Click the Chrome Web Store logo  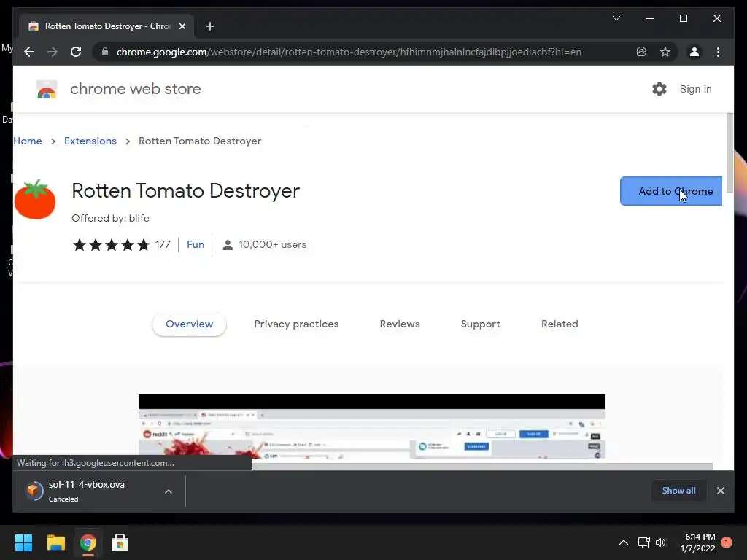click(47, 89)
